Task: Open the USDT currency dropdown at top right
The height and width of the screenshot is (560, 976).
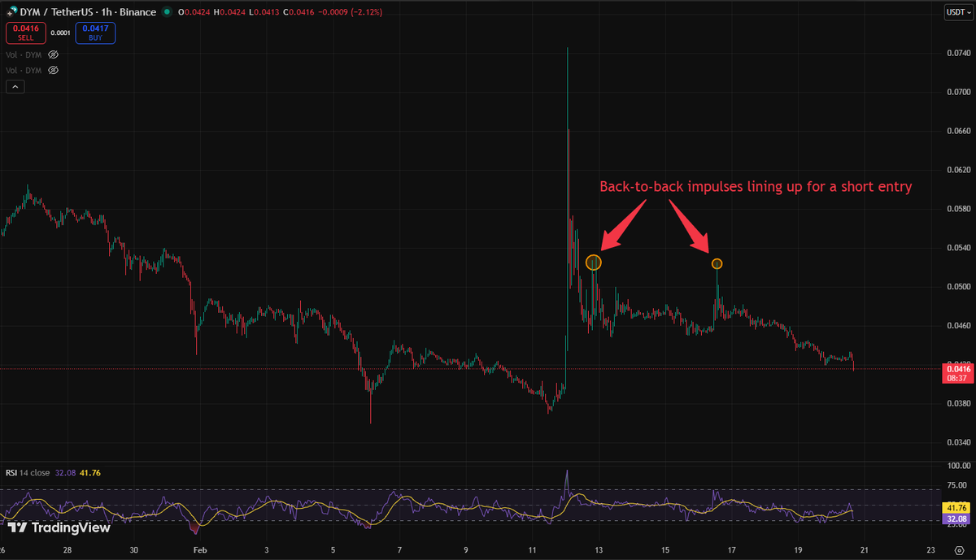Action: pos(958,12)
